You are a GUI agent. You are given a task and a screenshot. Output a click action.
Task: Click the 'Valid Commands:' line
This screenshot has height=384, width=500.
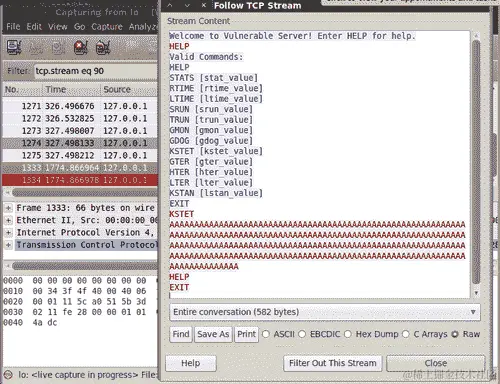[206, 57]
